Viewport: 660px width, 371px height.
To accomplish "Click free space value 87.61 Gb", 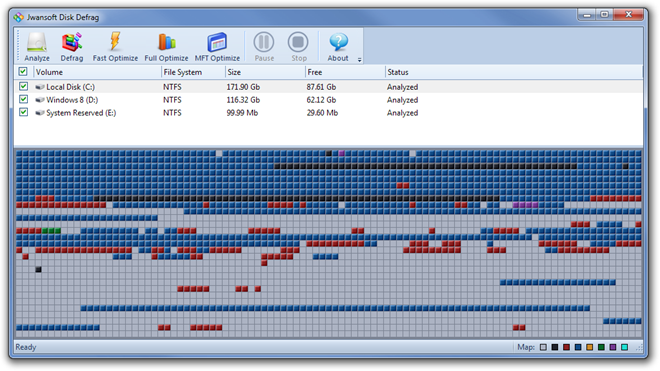I will 321,87.
